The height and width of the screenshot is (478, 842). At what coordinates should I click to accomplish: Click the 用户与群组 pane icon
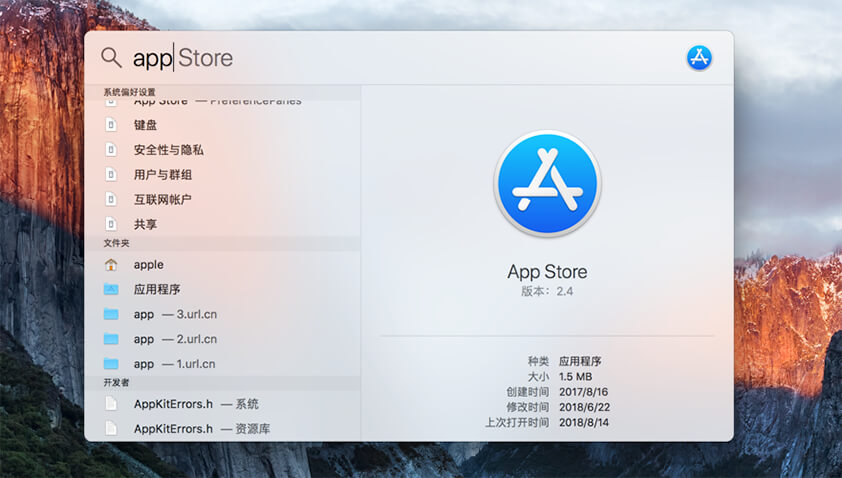[111, 174]
